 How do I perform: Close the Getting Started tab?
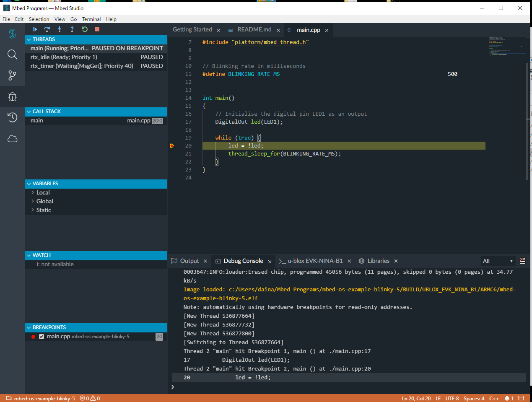coord(218,30)
